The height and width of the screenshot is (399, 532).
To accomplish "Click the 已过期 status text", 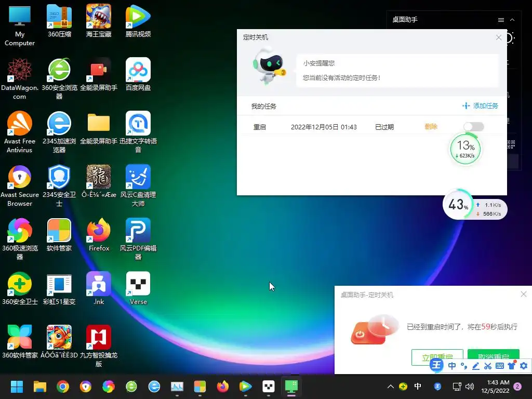I will click(384, 127).
